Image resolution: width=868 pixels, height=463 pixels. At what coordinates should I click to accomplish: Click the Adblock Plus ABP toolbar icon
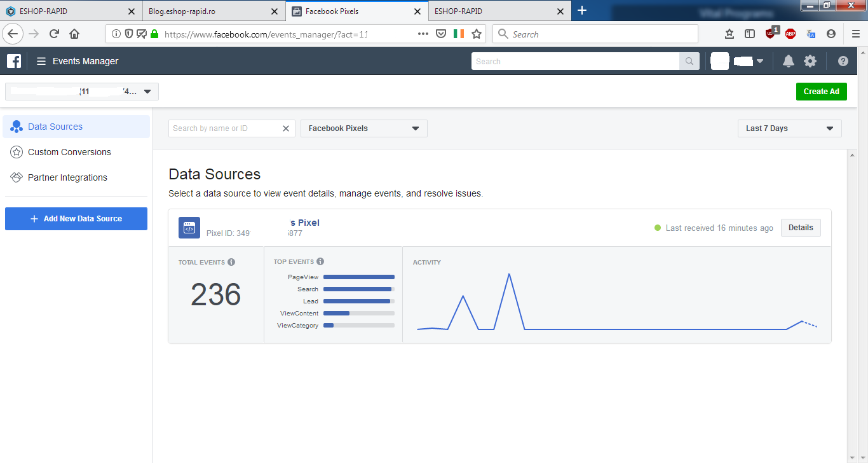[790, 34]
